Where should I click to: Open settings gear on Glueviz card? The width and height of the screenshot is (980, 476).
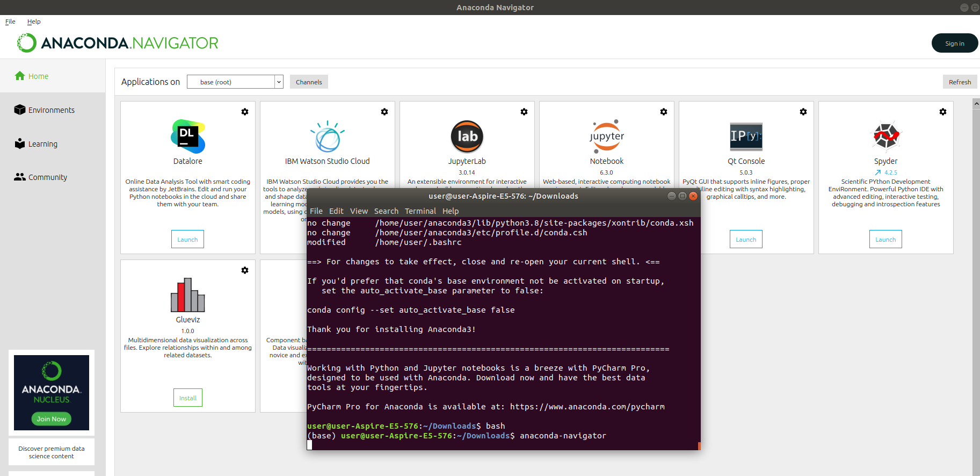click(x=245, y=270)
